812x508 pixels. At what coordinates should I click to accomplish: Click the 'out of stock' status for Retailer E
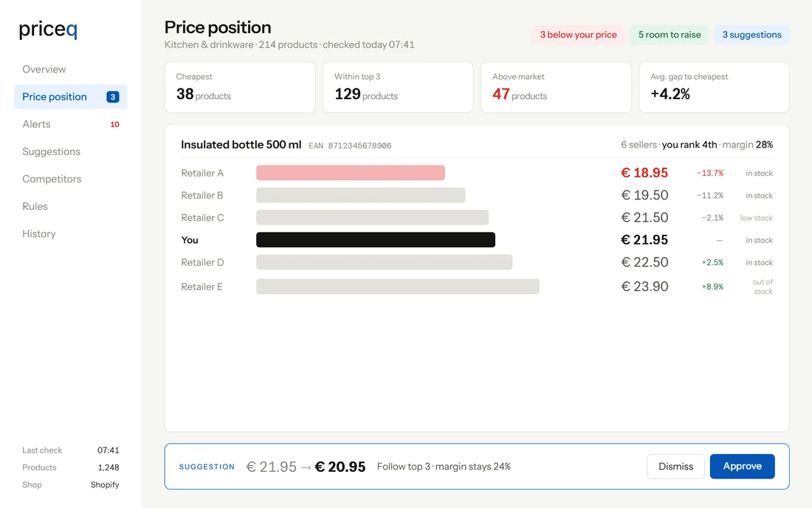[763, 287]
